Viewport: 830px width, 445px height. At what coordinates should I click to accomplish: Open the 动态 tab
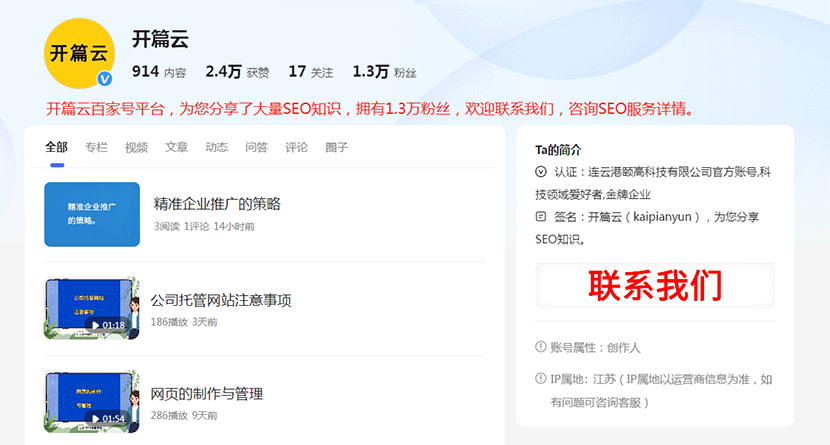coord(216,147)
